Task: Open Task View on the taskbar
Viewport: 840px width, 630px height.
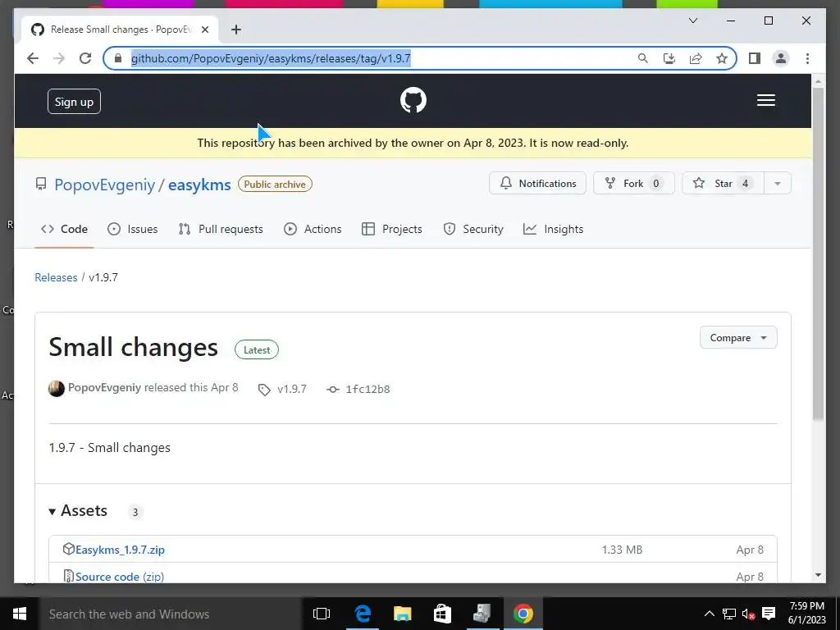Action: click(x=322, y=614)
